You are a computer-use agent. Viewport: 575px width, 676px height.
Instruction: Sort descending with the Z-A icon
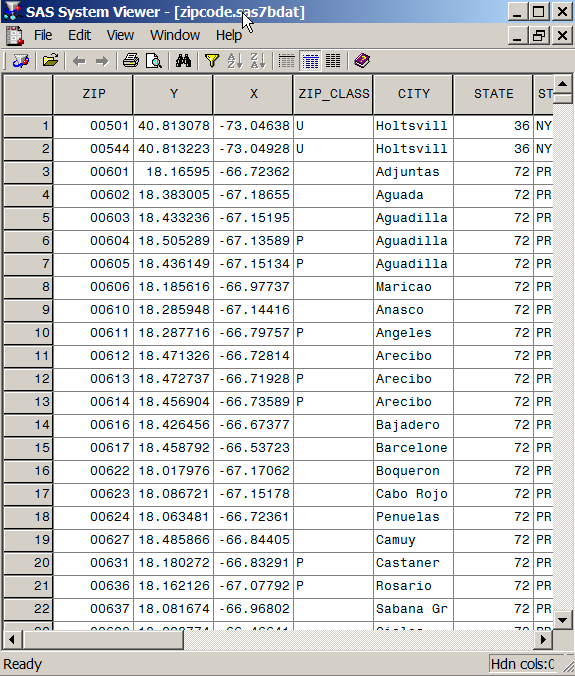coord(258,61)
